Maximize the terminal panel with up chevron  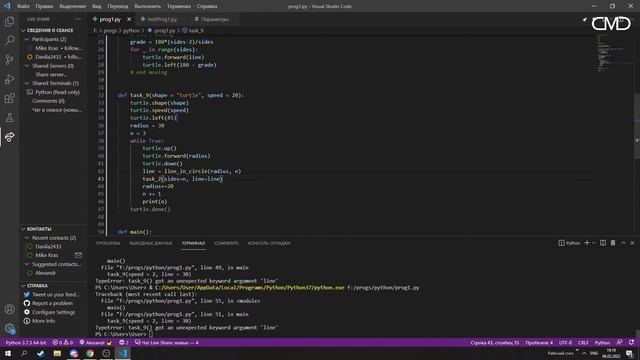coord(623,243)
